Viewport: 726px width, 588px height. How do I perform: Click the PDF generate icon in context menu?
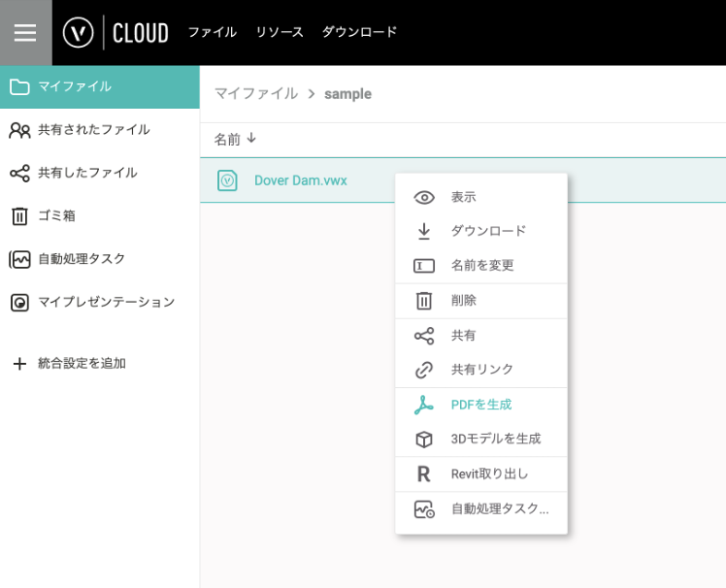424,405
